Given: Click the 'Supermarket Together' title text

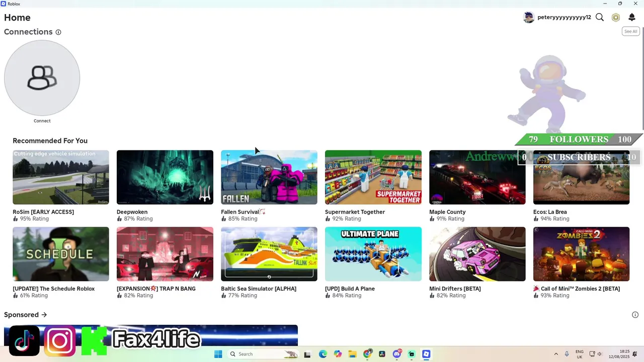Looking at the screenshot, I should coord(355,212).
